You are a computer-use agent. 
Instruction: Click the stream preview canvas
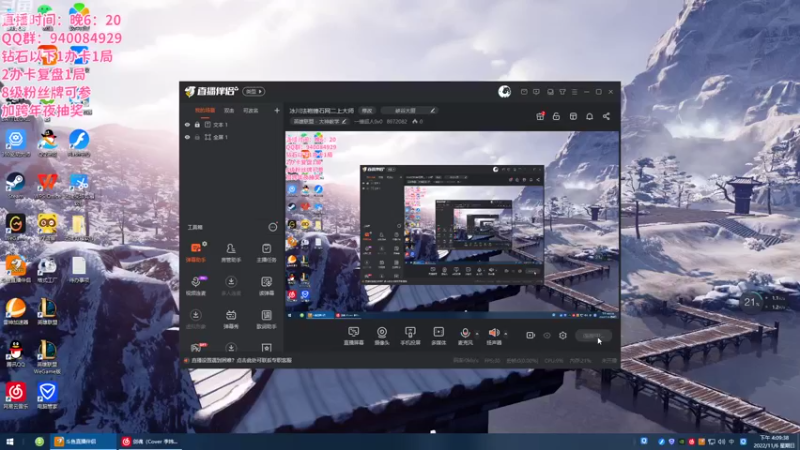click(x=452, y=225)
